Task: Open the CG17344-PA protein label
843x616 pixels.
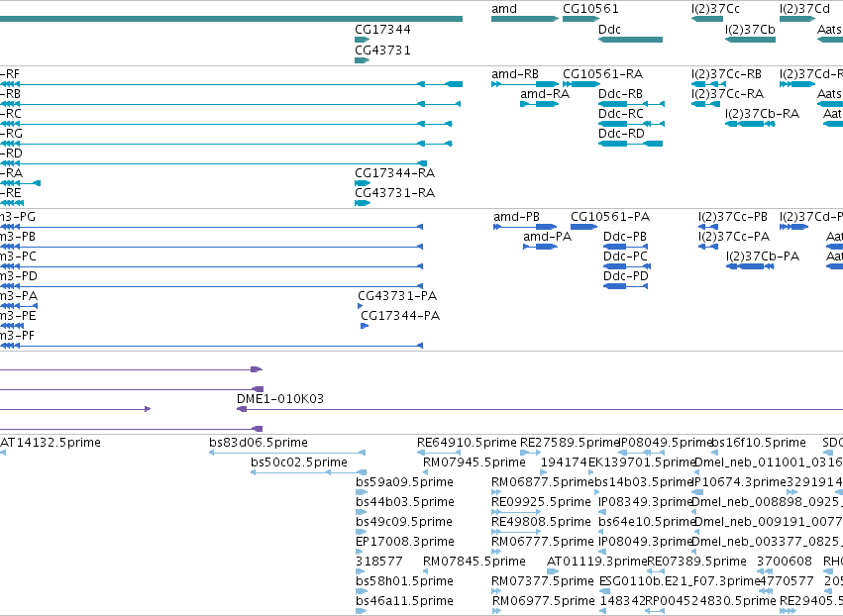Action: pos(400,316)
